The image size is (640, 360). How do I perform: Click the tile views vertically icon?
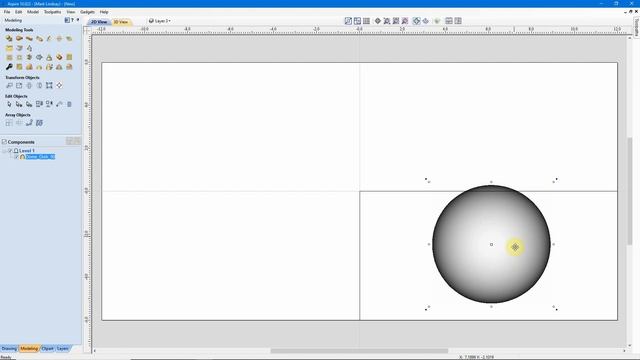coord(458,21)
